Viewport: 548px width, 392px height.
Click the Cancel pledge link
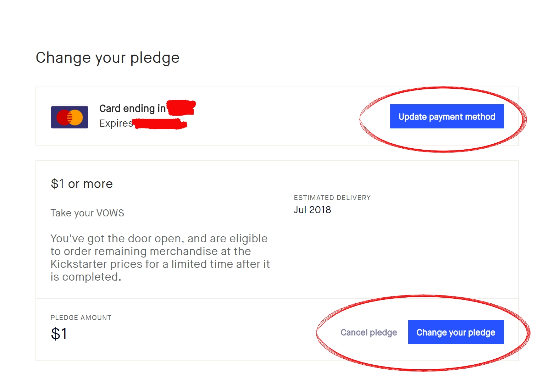click(x=369, y=332)
